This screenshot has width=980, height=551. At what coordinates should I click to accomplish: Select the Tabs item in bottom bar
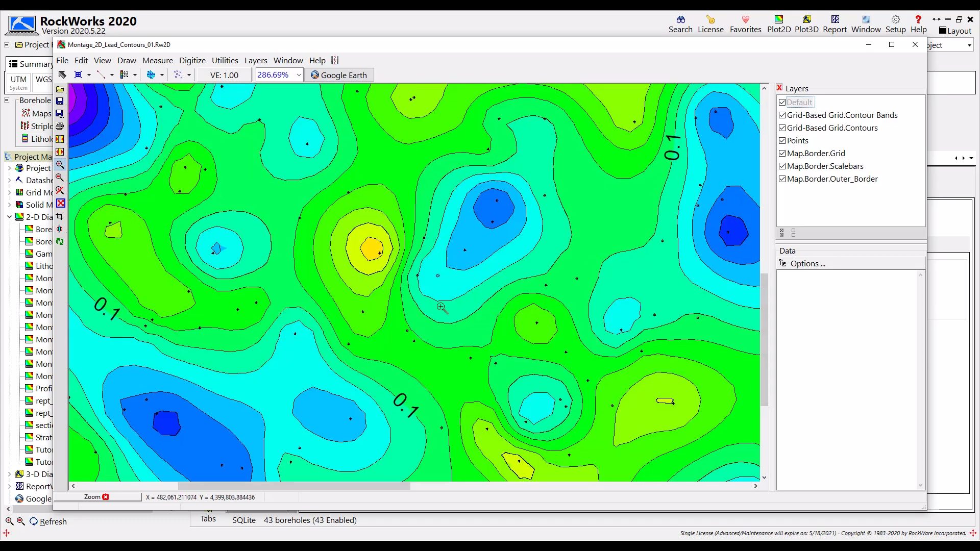pos(208,518)
